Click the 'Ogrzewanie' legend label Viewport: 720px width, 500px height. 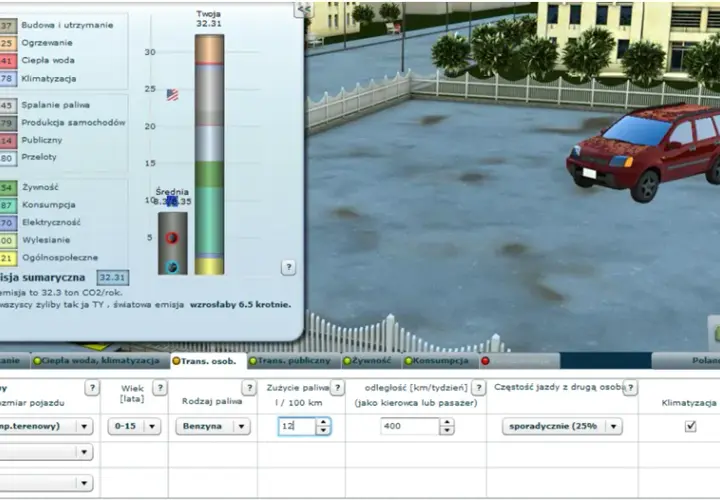pos(47,43)
